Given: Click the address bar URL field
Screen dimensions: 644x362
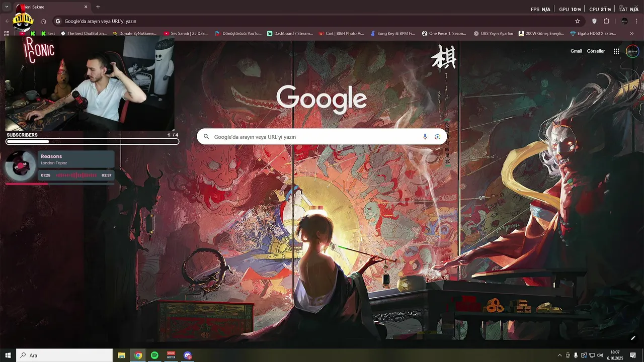Looking at the screenshot, I should (317, 21).
